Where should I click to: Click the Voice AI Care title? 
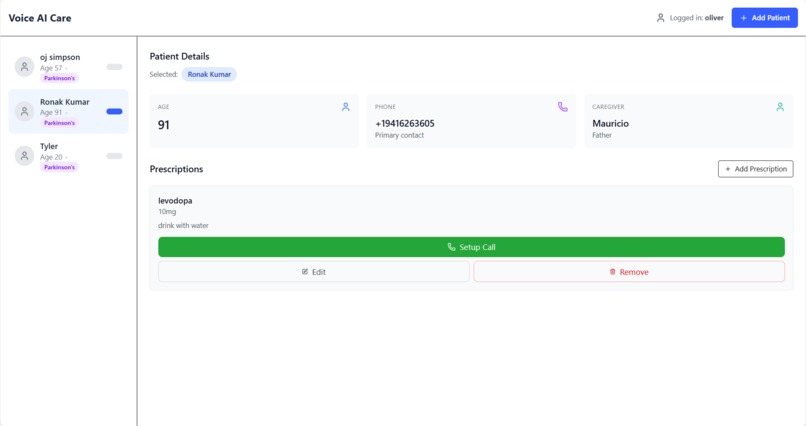(40, 18)
